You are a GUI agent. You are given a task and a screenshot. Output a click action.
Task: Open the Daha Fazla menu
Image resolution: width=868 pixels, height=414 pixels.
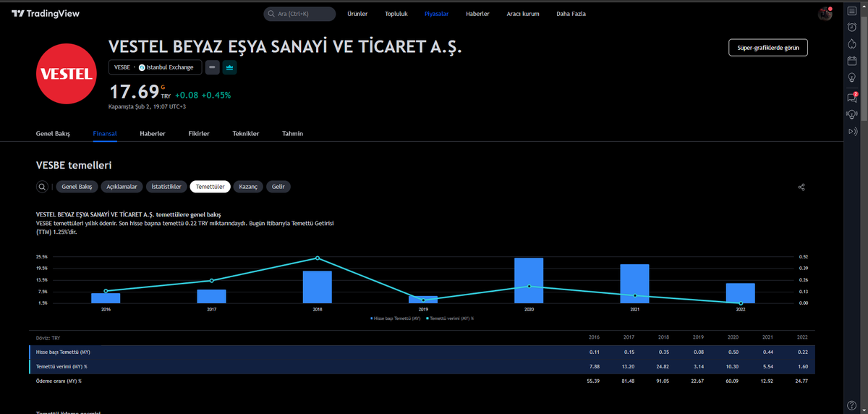[571, 14]
